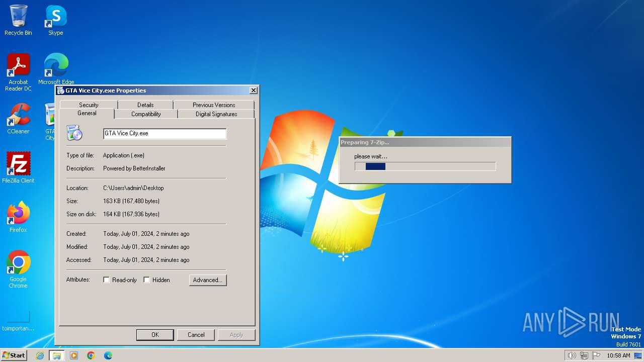Click the Accessed date value
644x362 pixels.
coord(146,260)
